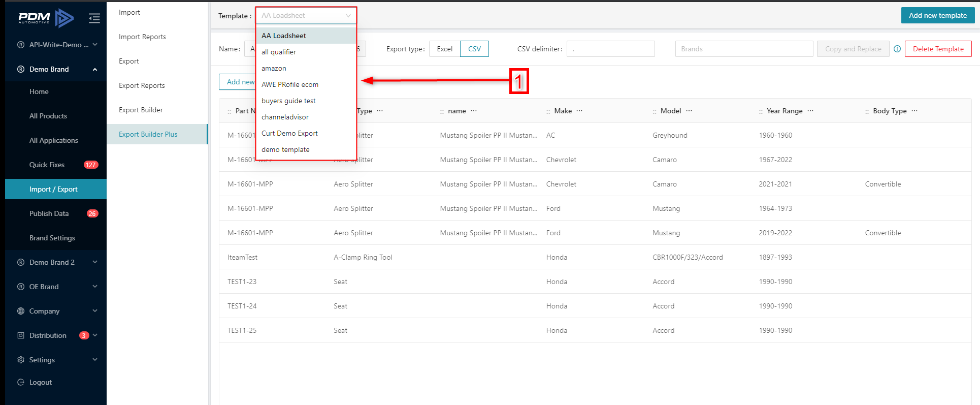Click the Company globe icon
This screenshot has height=405, width=980.
21,311
